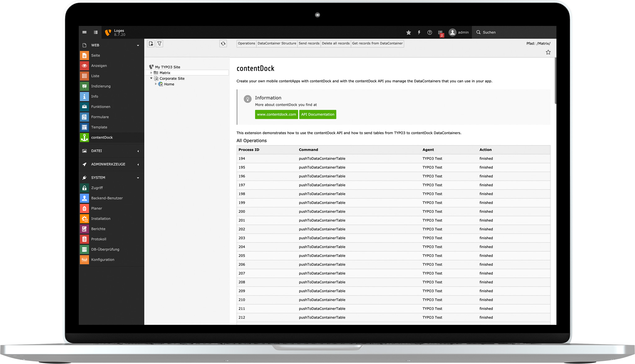
Task: Open the admin user avatar menu
Action: (x=459, y=32)
